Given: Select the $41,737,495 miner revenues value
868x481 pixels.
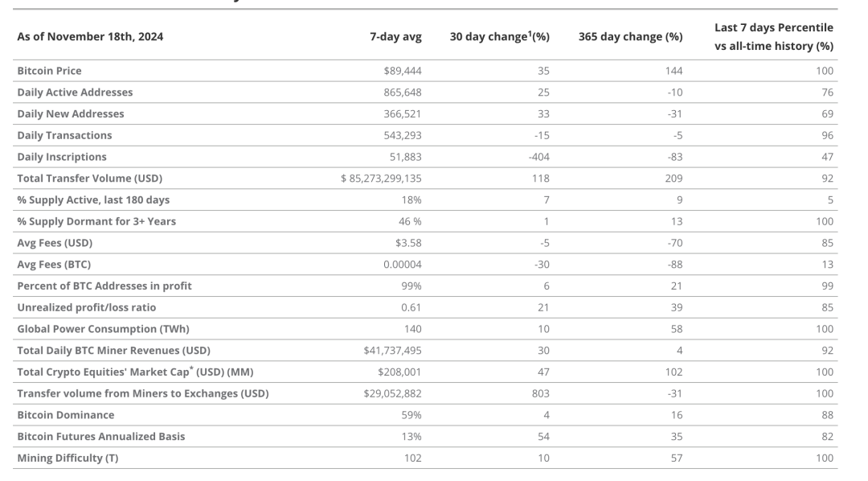Looking at the screenshot, I should pos(393,351).
